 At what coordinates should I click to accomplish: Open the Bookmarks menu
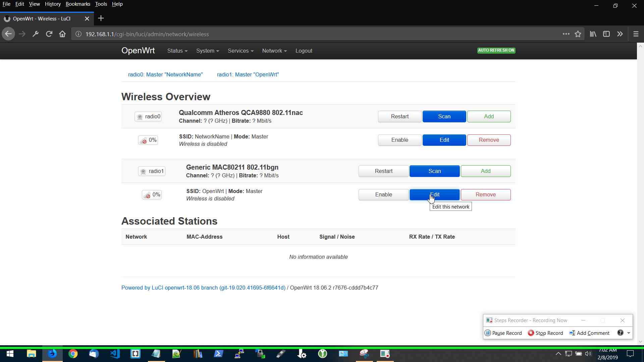pos(78,4)
